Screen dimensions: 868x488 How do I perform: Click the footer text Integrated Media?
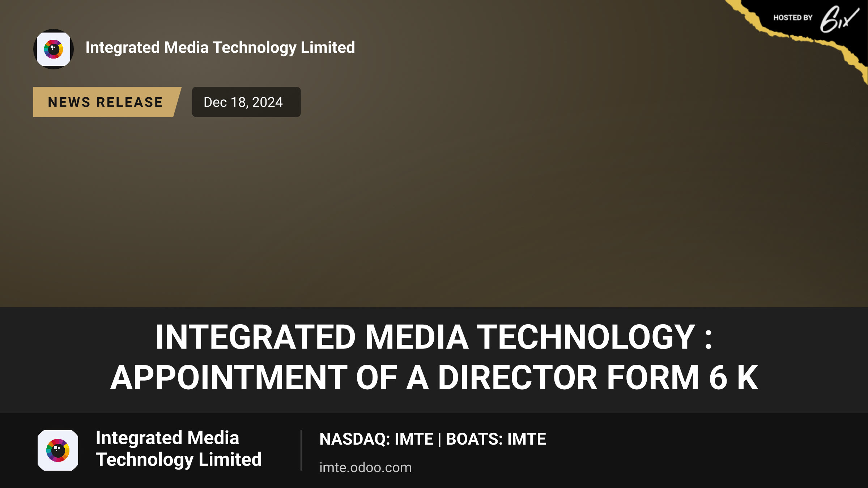click(167, 438)
